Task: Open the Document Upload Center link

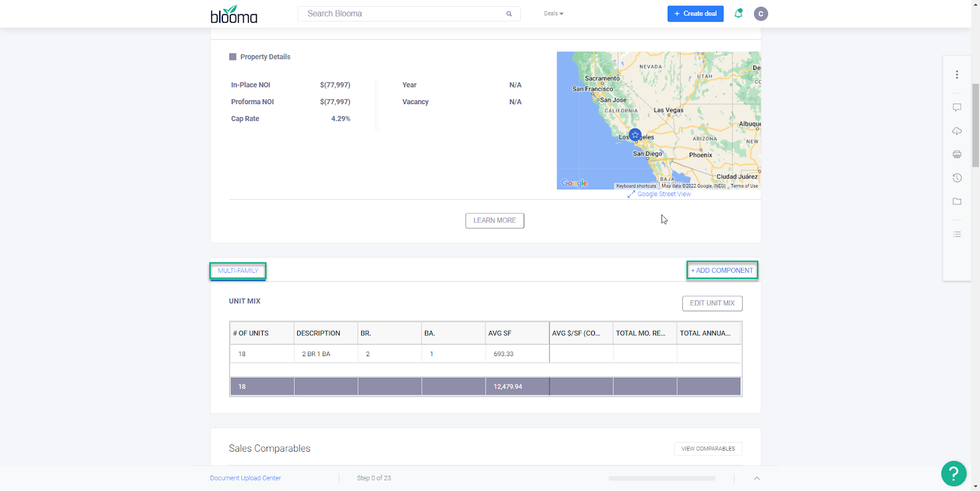Action: 245,478
